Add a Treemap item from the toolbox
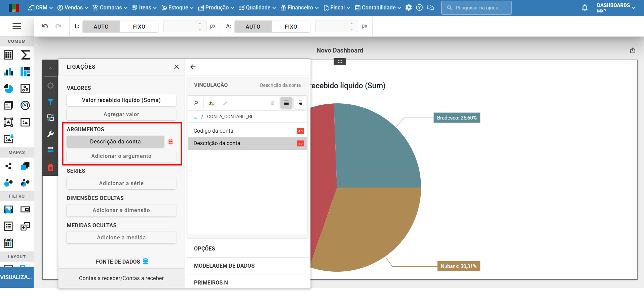644x302 pixels. 25,72
